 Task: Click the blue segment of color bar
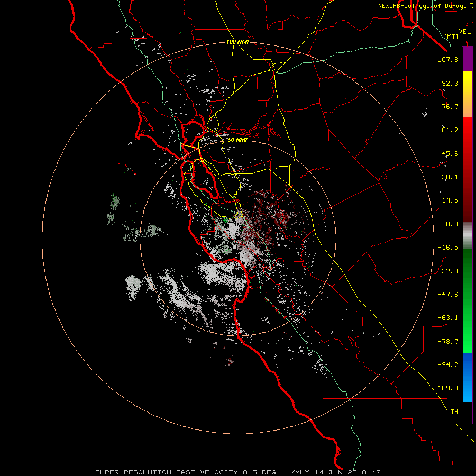point(467,377)
